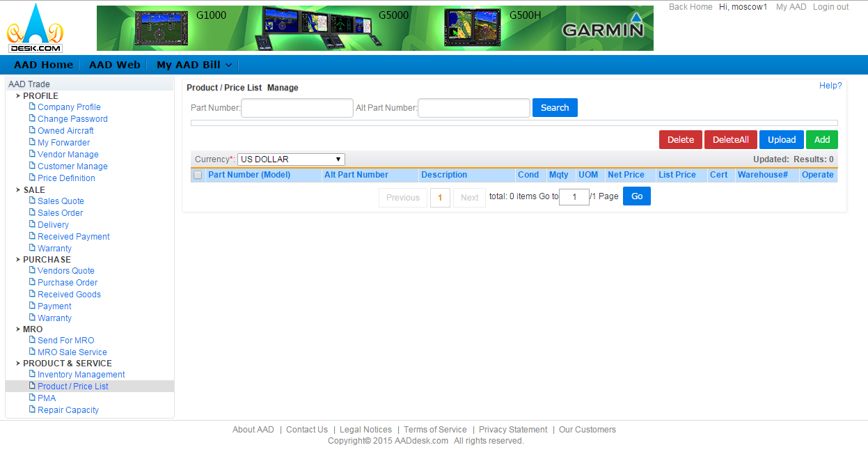The width and height of the screenshot is (868, 452).
Task: Open Payment under PURCHASE section
Action: coord(54,306)
